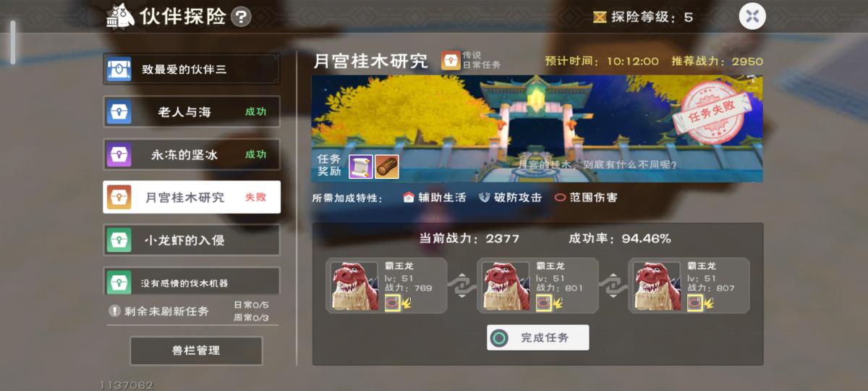Open the help question mark icon

pyautogui.click(x=241, y=17)
